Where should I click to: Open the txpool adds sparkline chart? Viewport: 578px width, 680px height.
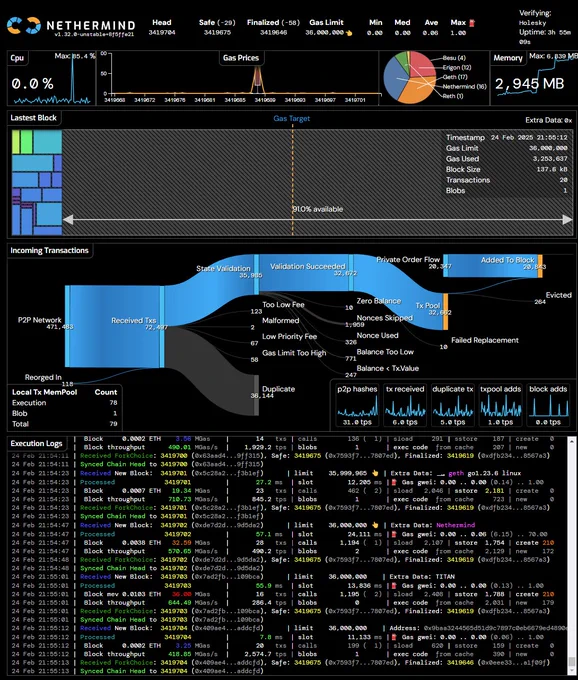[x=500, y=405]
